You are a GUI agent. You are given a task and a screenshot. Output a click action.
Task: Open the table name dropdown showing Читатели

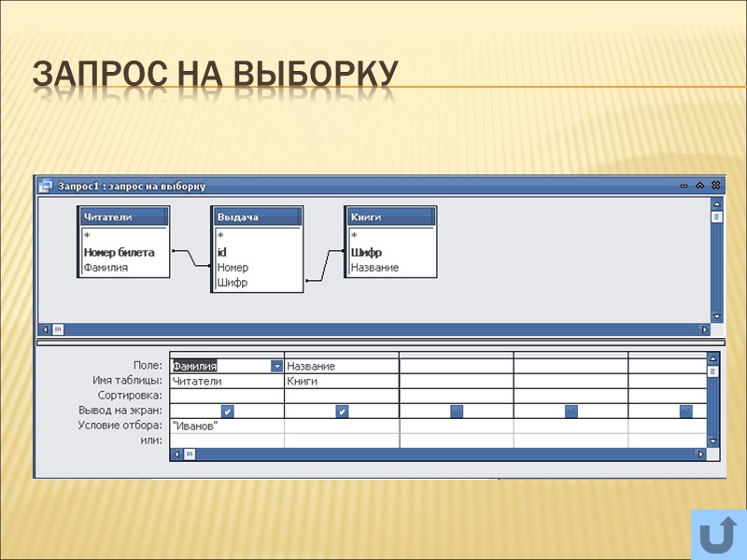(x=224, y=381)
